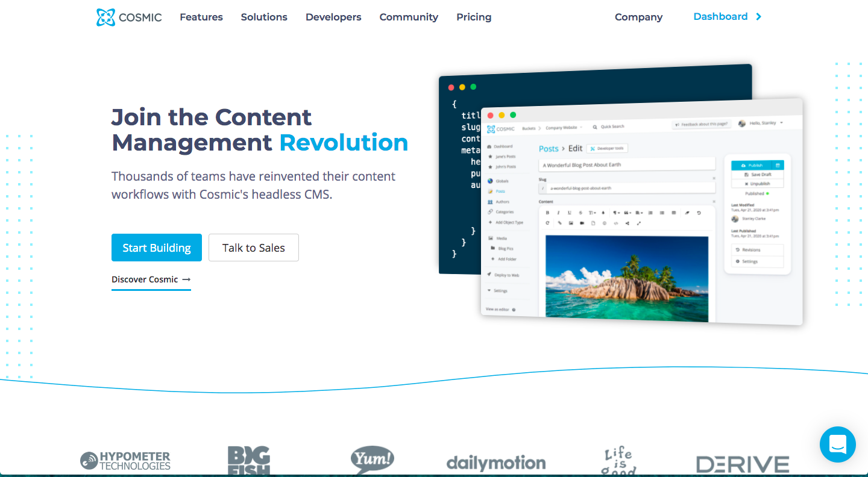
Task: Click the Strikethrough icon in preview editor toolbar
Action: [x=580, y=213]
